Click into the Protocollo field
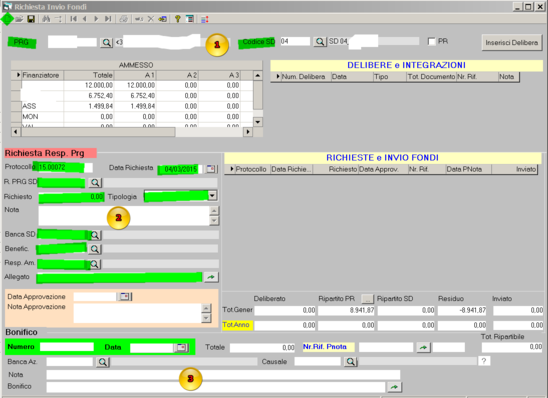The image size is (548, 398). [65, 167]
